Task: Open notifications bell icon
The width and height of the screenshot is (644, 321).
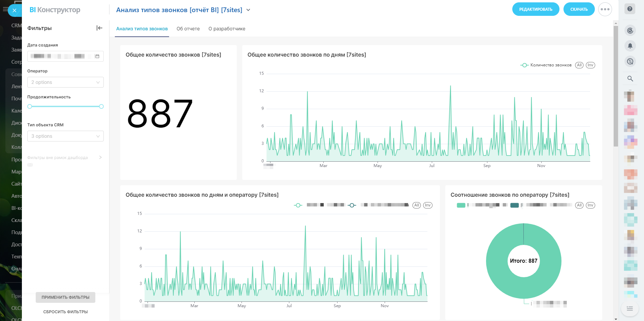Action: click(630, 46)
